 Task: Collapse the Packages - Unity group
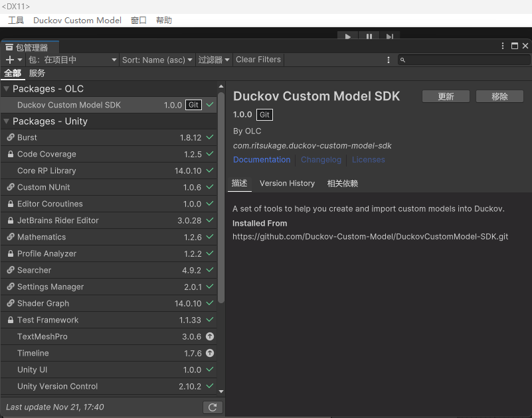[7, 121]
